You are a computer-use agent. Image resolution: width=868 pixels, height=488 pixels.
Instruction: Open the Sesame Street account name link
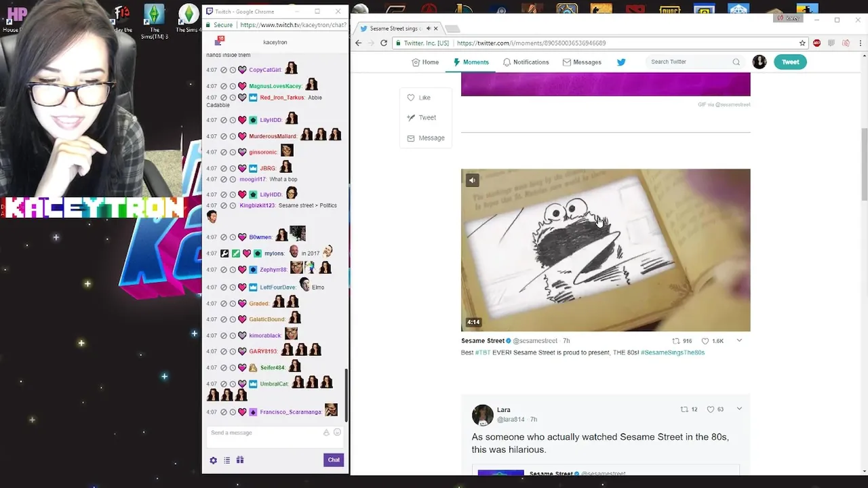coord(483,341)
